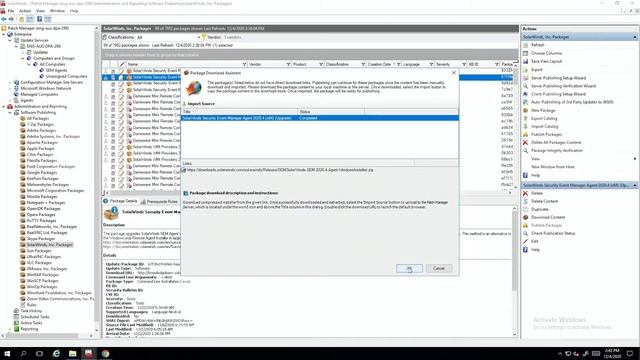Click Cancel in the Package Download Assistant dialog
The image size is (640, 360).
click(439, 268)
